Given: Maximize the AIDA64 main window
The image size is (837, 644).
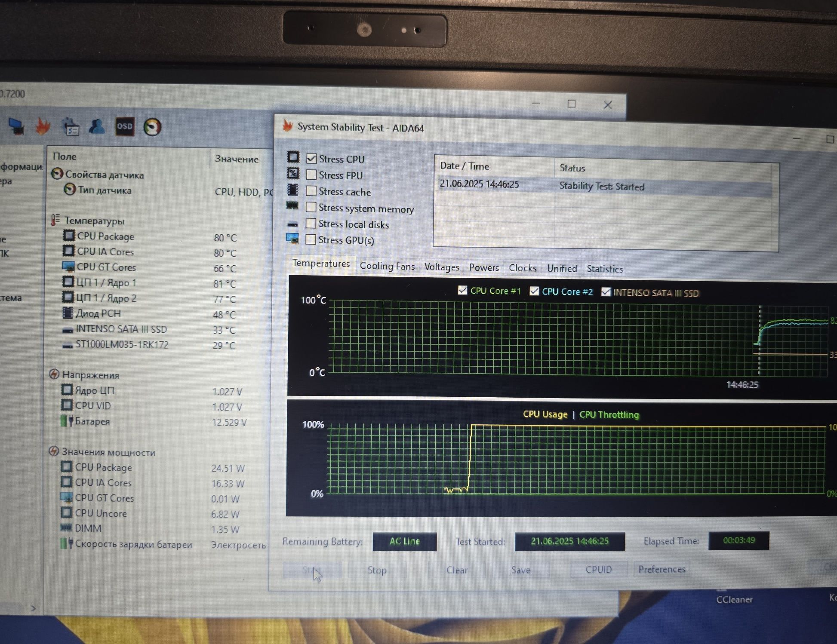Looking at the screenshot, I should 572,104.
